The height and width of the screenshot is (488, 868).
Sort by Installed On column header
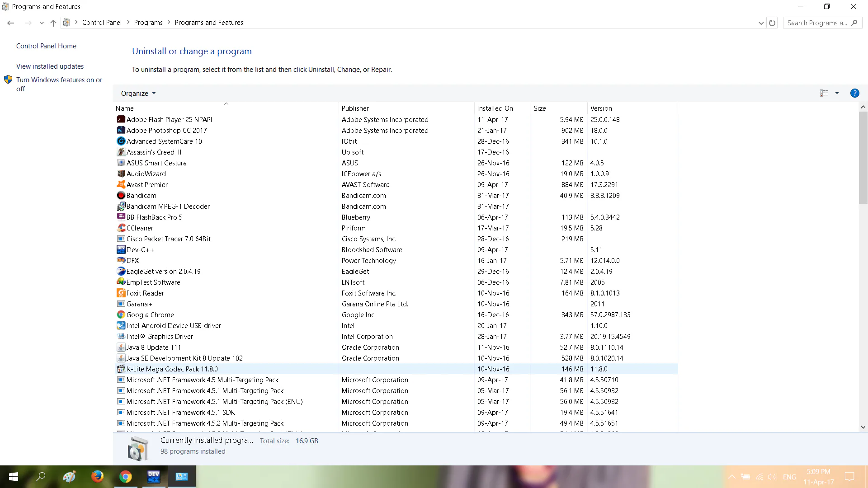502,108
